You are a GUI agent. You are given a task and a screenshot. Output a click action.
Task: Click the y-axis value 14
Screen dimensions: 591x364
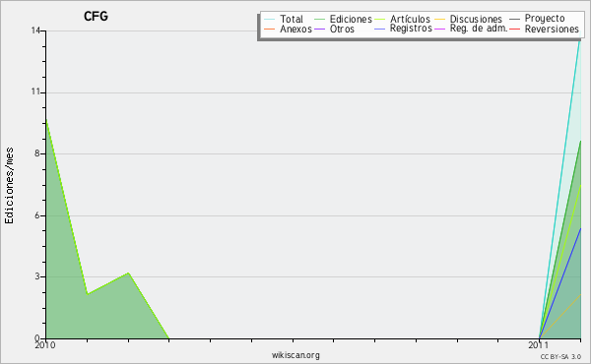pyautogui.click(x=35, y=30)
